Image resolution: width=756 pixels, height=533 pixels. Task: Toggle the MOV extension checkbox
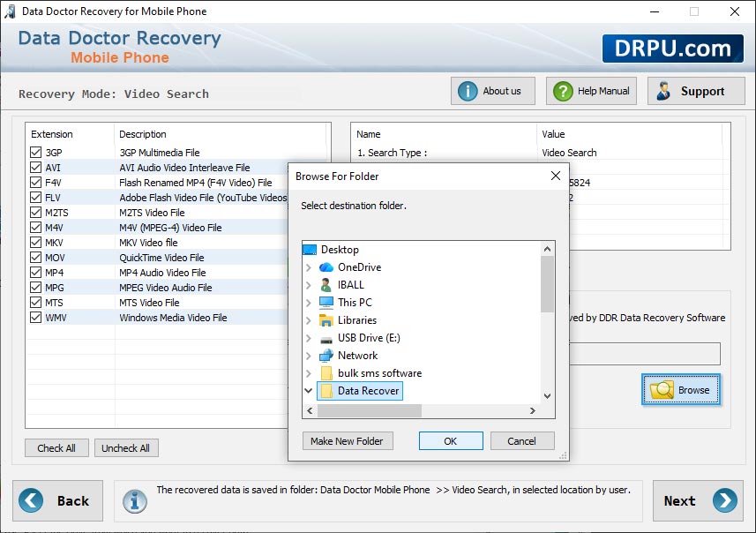tap(35, 257)
